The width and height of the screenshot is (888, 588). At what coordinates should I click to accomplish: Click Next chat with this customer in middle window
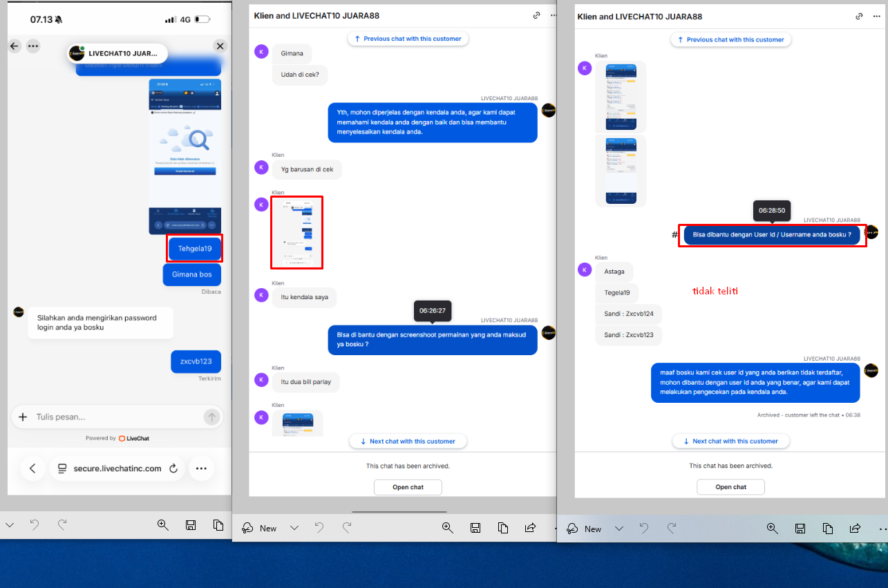click(x=408, y=441)
